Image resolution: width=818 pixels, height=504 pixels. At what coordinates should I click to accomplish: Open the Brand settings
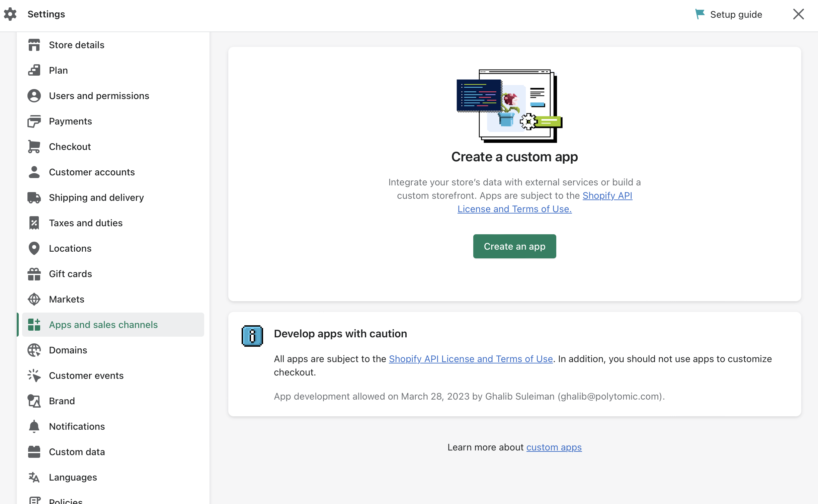pyautogui.click(x=62, y=401)
